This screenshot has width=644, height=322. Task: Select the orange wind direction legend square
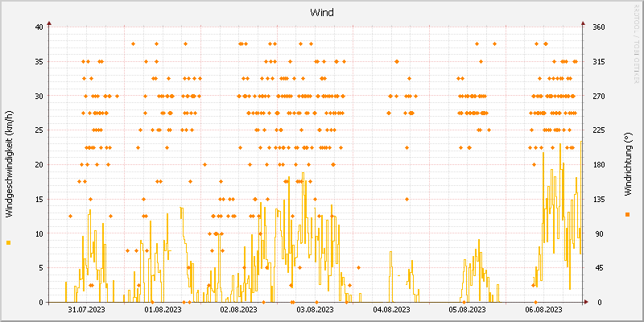click(627, 214)
